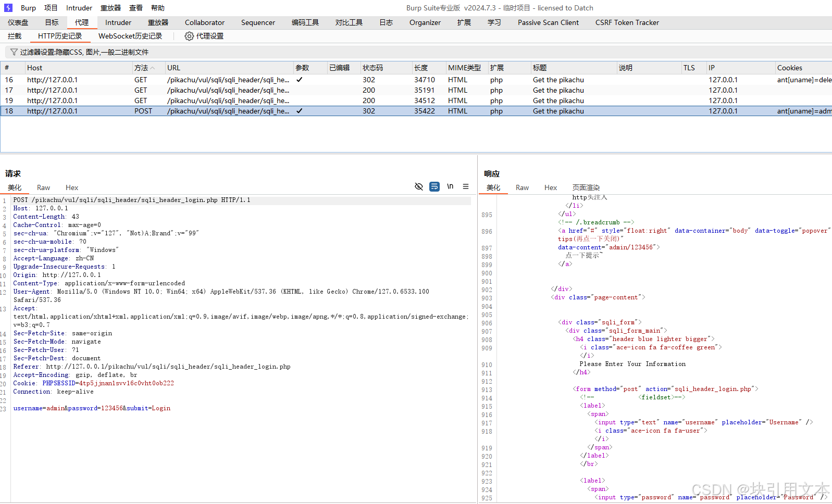
Task: Open the filter settings bar 过滤器设置
Action: click(418, 52)
